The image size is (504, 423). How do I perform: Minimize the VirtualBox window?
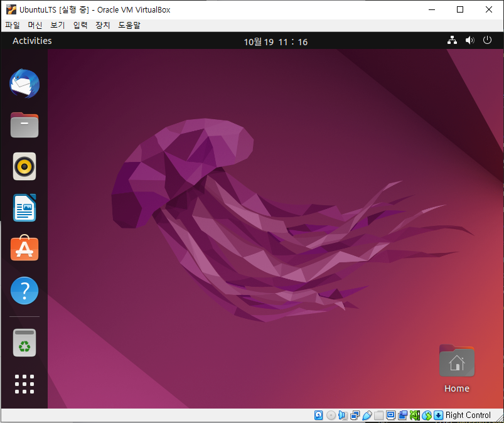432,9
